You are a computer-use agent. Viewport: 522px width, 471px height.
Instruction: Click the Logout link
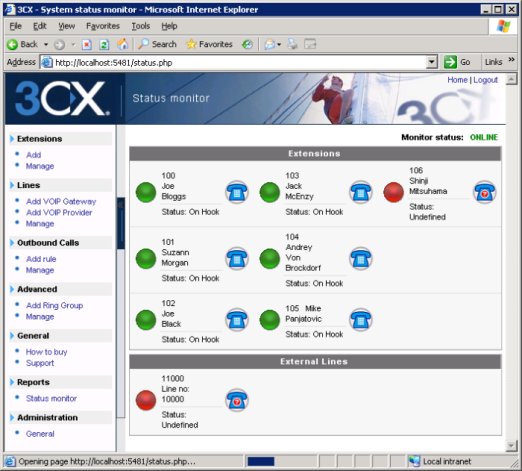pyautogui.click(x=485, y=80)
